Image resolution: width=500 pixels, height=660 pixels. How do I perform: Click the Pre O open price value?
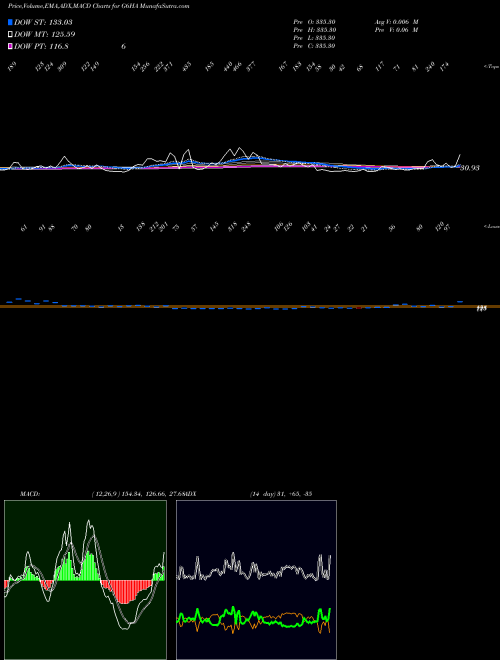pyautogui.click(x=314, y=22)
